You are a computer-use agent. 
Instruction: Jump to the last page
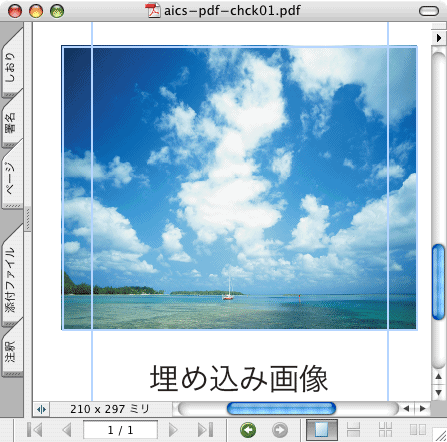click(x=205, y=430)
